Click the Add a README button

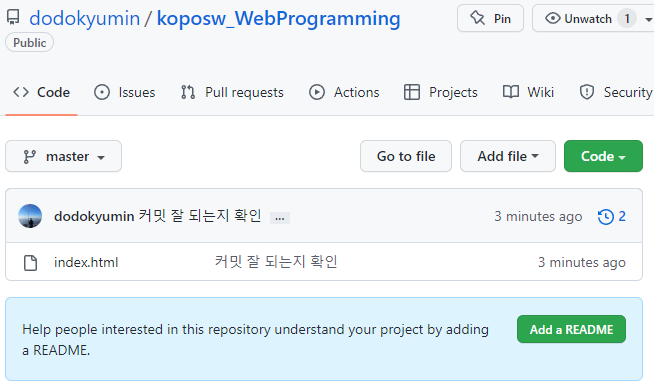pyautogui.click(x=571, y=329)
